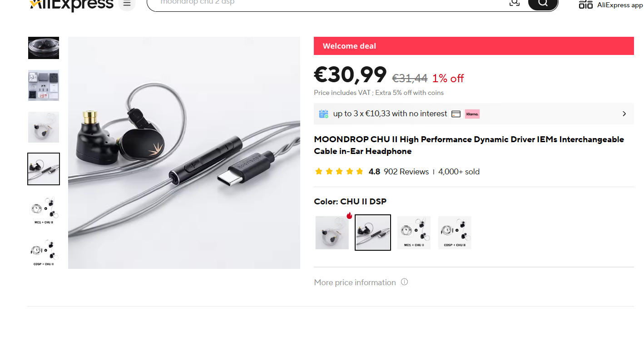Select the first color variant with flame badge
Screen dimensions: 644x342
click(332, 233)
